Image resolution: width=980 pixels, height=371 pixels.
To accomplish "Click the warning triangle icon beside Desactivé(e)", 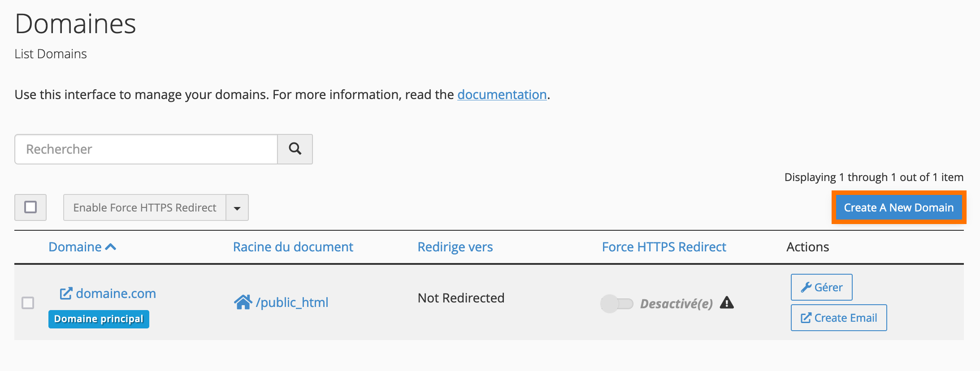I will pos(727,303).
